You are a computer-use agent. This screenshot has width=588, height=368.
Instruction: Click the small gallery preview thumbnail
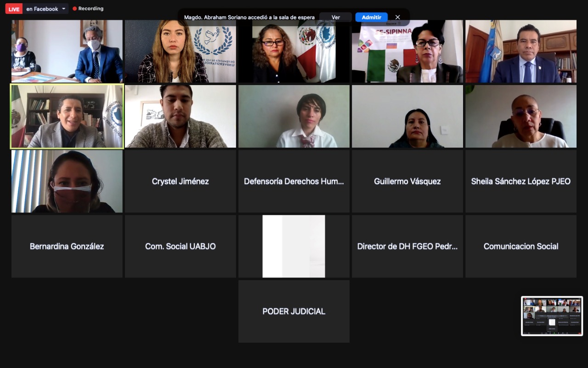tap(552, 316)
